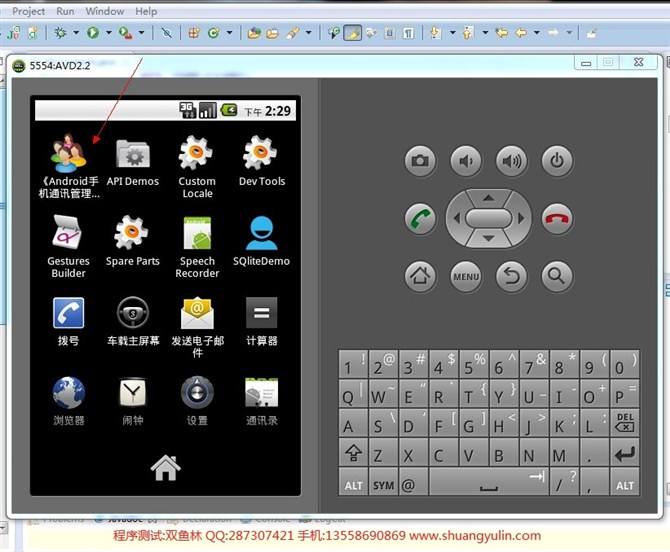Open the Android contacts manager app
This screenshot has height=552, width=670.
[x=68, y=166]
